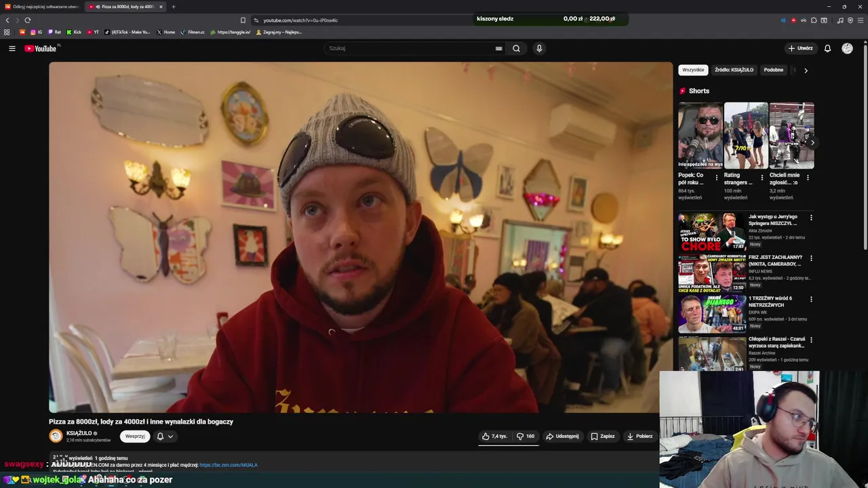This screenshot has height=488, width=868.
Task: Open options menu for Chłopaki z Raszei video
Action: [811, 340]
